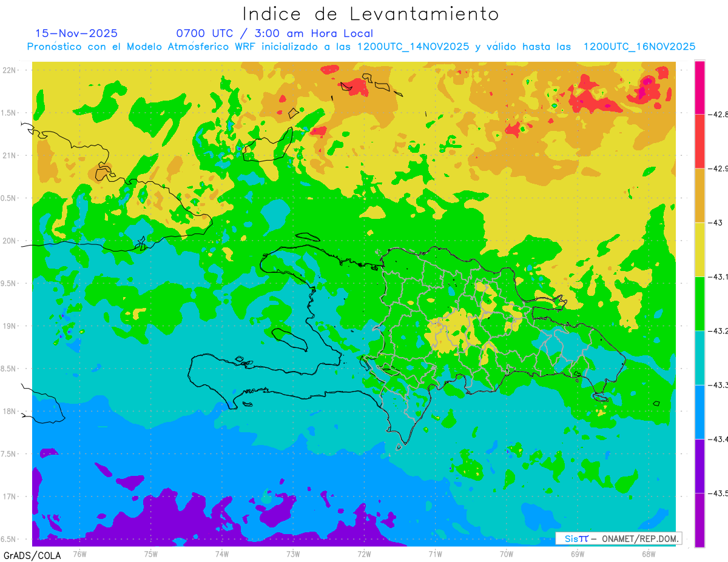728x562 pixels.
Task: Click the '9.5N' latitude label
Action: 8,284
